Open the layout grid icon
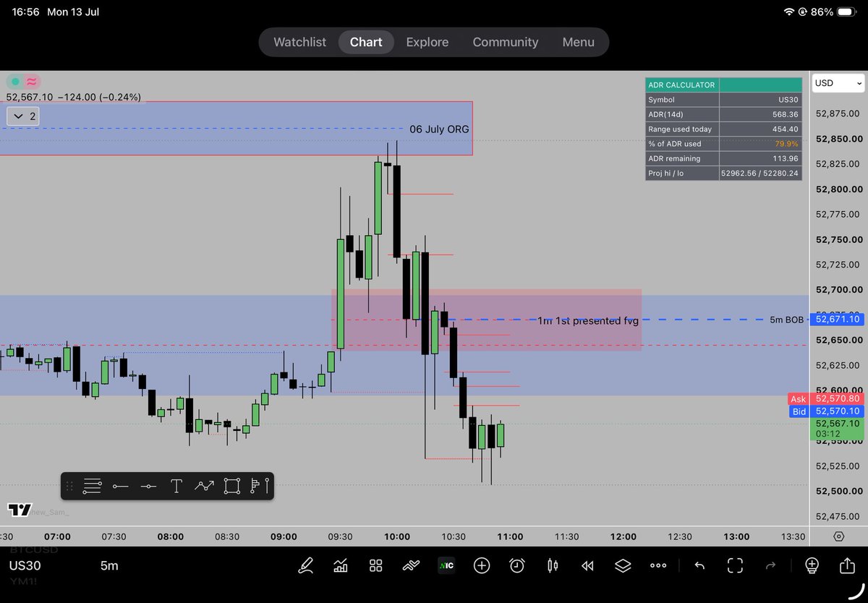 point(375,565)
